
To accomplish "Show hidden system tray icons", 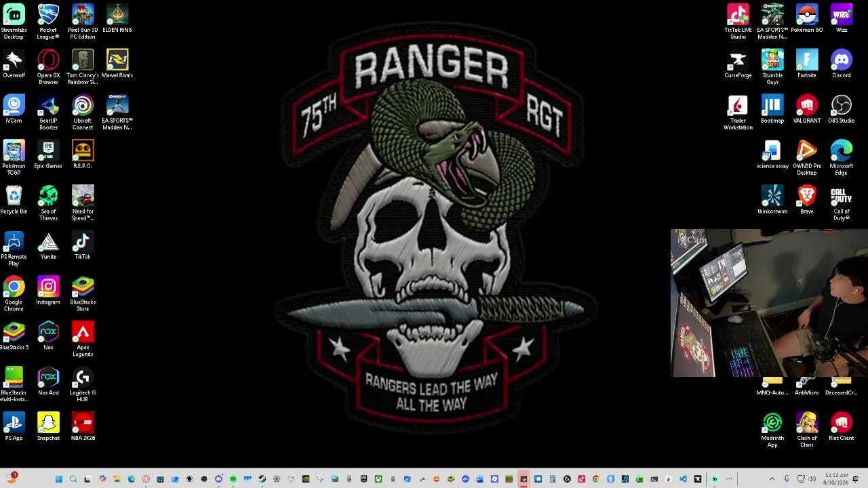I will pos(772,479).
